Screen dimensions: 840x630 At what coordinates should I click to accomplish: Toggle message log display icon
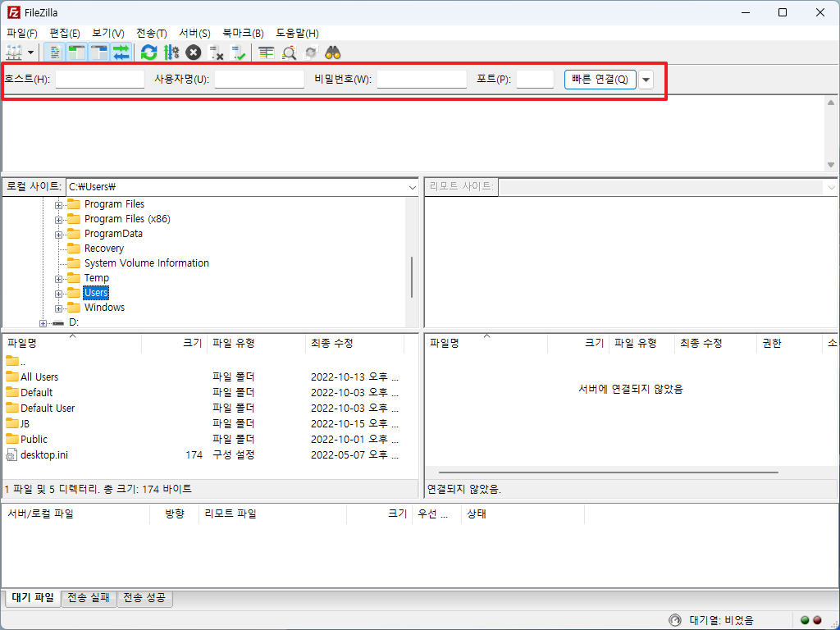(x=54, y=52)
